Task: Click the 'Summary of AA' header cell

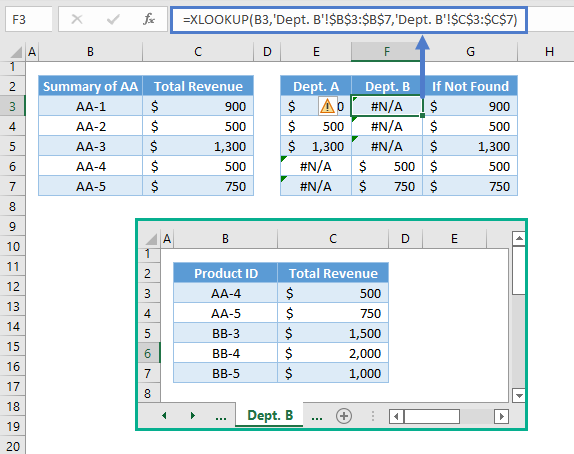Action: pyautogui.click(x=90, y=86)
